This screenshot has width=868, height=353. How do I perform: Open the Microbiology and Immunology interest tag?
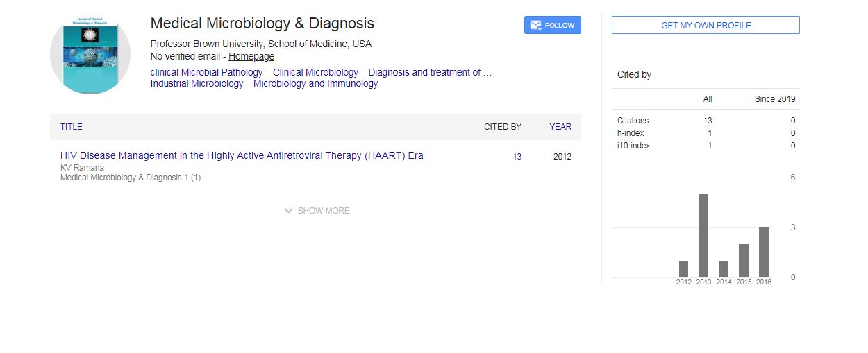pos(315,84)
